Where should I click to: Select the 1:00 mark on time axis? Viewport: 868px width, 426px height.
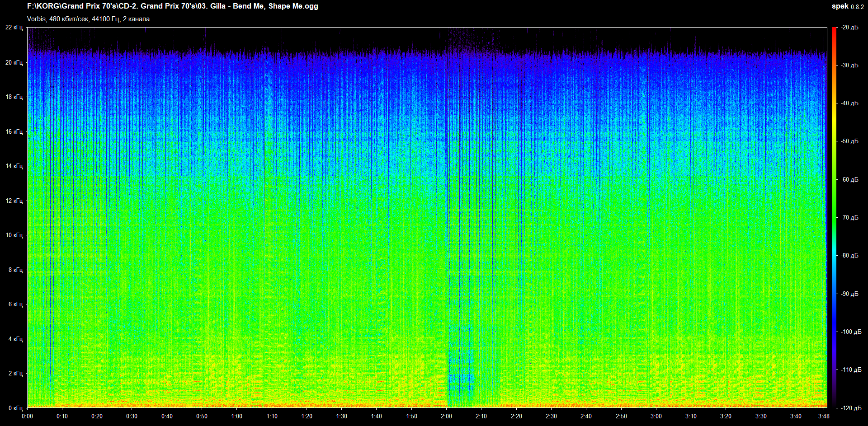pyautogui.click(x=237, y=416)
